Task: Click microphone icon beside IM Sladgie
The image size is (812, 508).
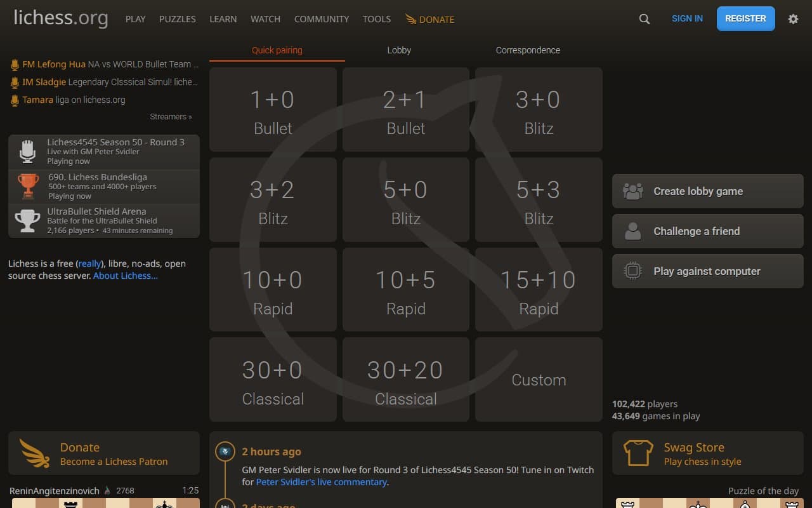Action: (15, 82)
